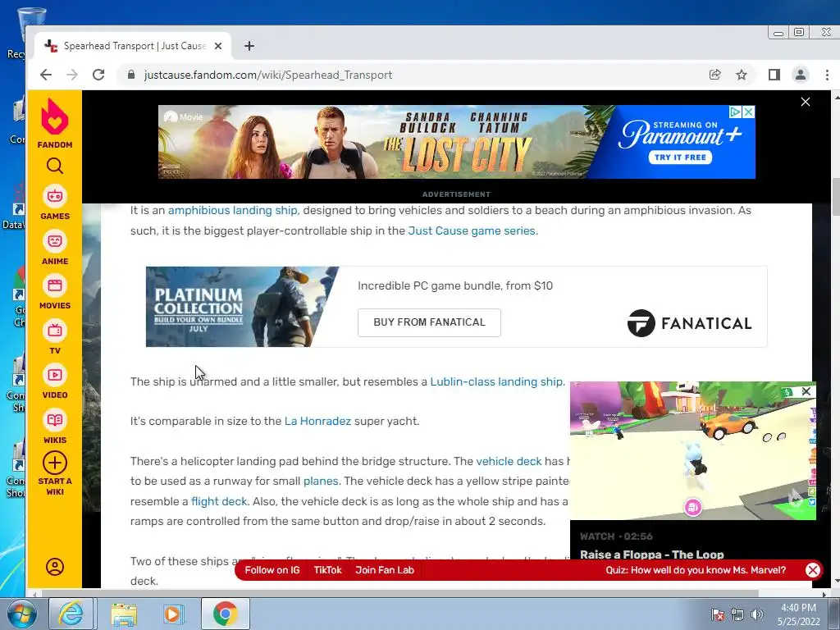Dismiss the red notification bar
The image size is (840, 630).
point(813,570)
